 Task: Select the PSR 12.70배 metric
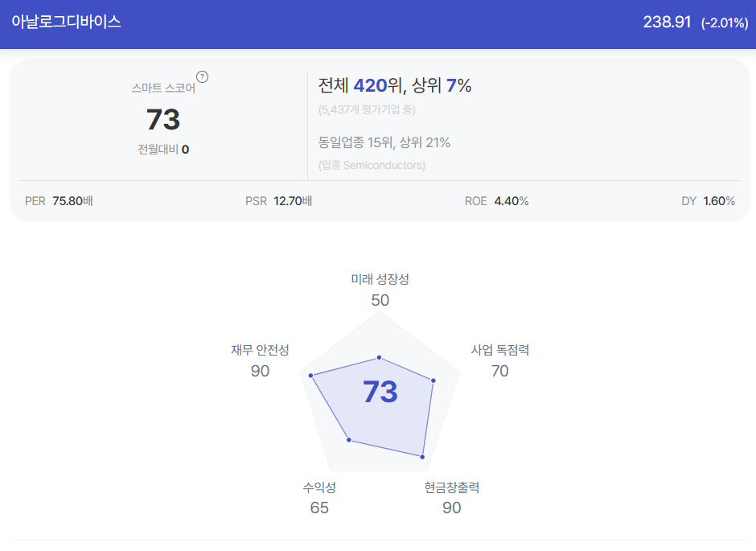click(279, 201)
